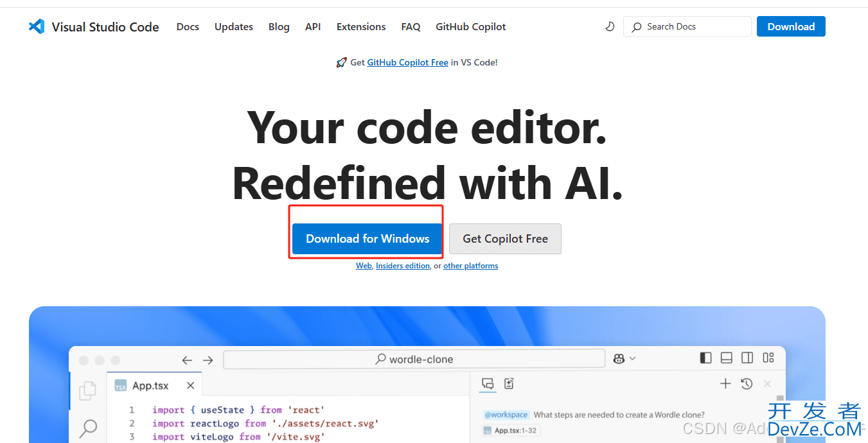Open the Docs menu item
The width and height of the screenshot is (868, 443).
[188, 26]
